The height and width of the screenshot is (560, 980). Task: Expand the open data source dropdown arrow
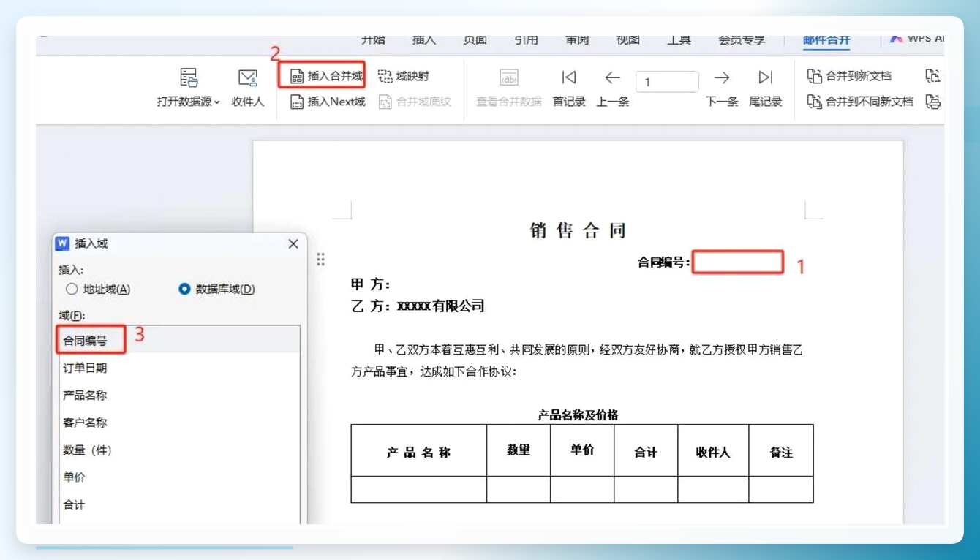pos(217,102)
